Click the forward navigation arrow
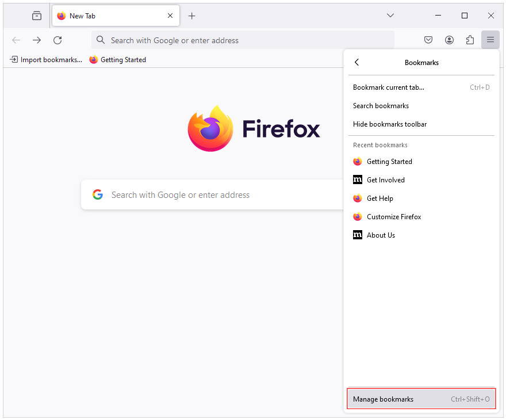 pyautogui.click(x=36, y=40)
